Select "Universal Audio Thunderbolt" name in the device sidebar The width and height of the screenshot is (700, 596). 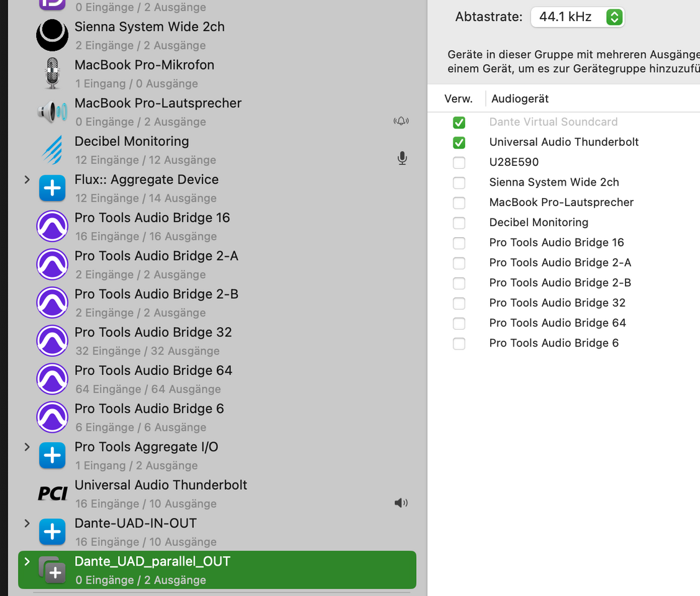(x=161, y=485)
